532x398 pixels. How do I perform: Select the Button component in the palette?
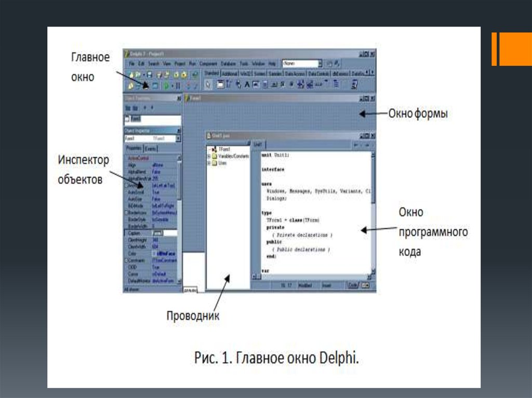click(x=274, y=85)
